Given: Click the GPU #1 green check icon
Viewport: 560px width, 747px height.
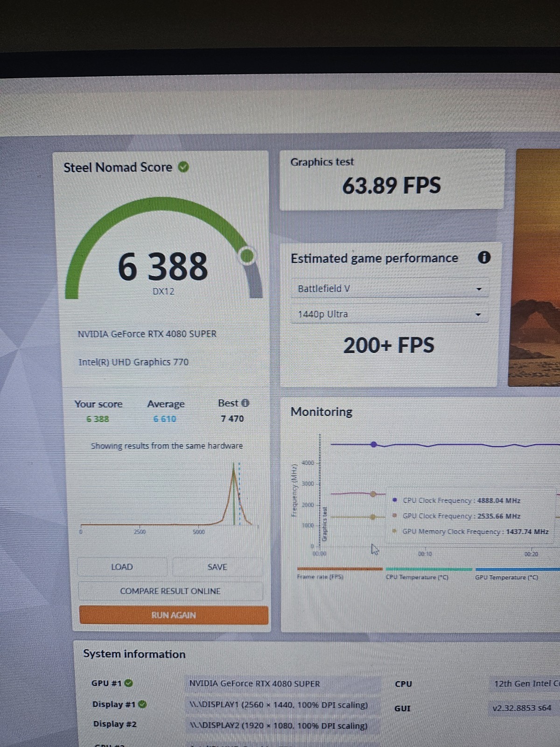Looking at the screenshot, I should (x=129, y=683).
